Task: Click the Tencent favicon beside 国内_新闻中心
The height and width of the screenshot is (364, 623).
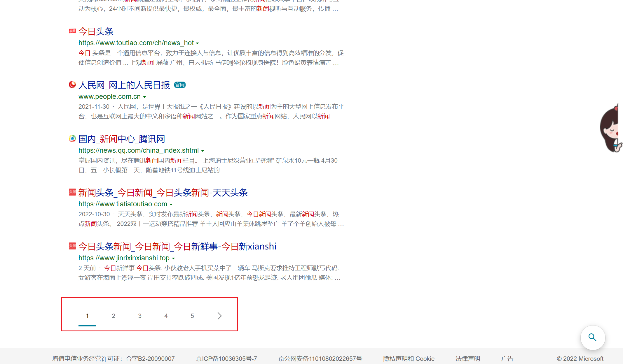Action: tap(72, 138)
